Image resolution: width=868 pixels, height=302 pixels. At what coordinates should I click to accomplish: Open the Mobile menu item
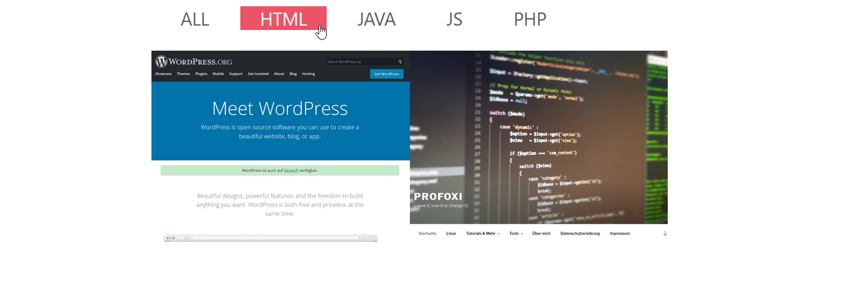[218, 74]
